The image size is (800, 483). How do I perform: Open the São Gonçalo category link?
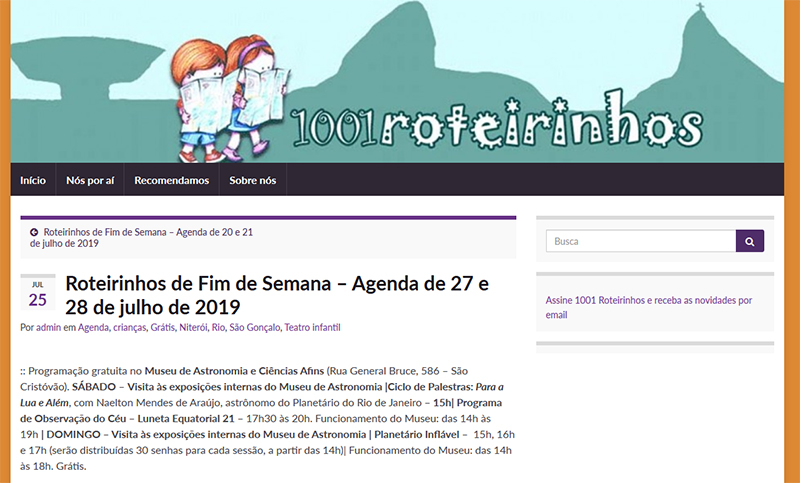254,327
